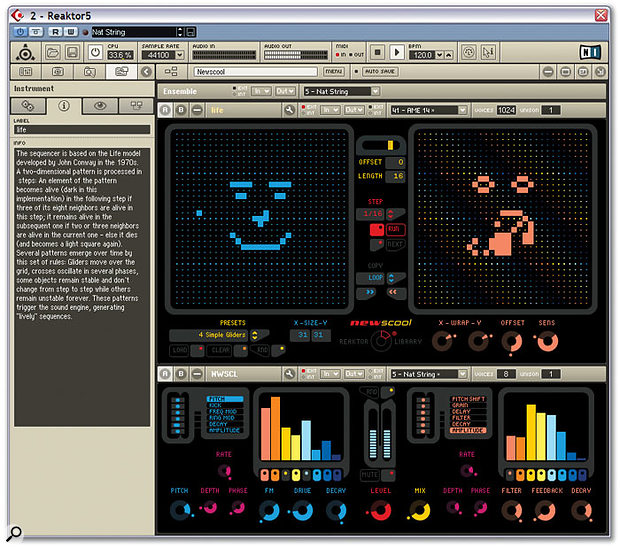Select AMPLITUDE in the orange parameter list

(468, 430)
